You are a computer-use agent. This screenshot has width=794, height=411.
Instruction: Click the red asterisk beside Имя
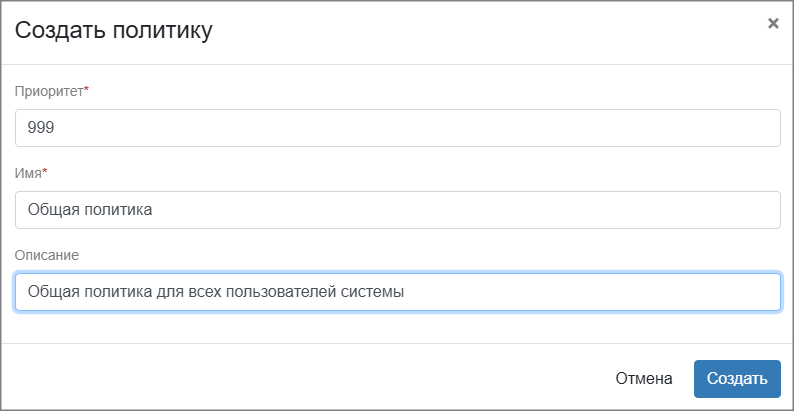point(45,172)
